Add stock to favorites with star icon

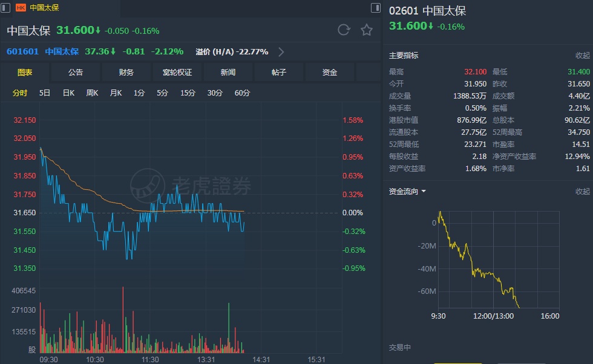click(x=366, y=30)
